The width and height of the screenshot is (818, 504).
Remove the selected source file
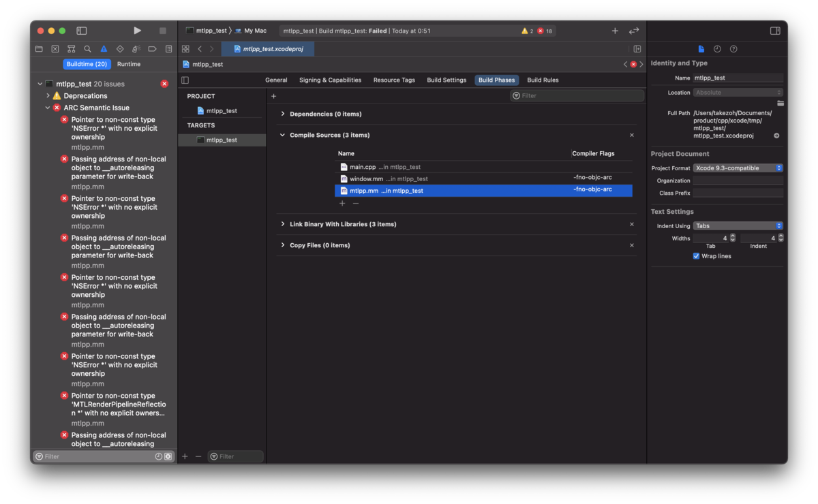tap(356, 203)
